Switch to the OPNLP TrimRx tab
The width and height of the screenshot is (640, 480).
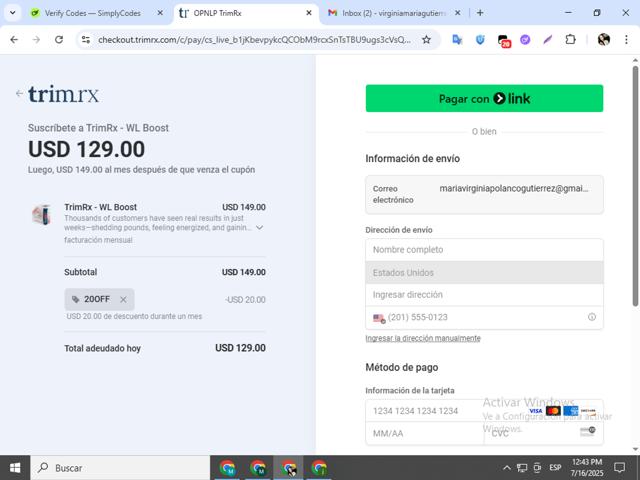(218, 13)
